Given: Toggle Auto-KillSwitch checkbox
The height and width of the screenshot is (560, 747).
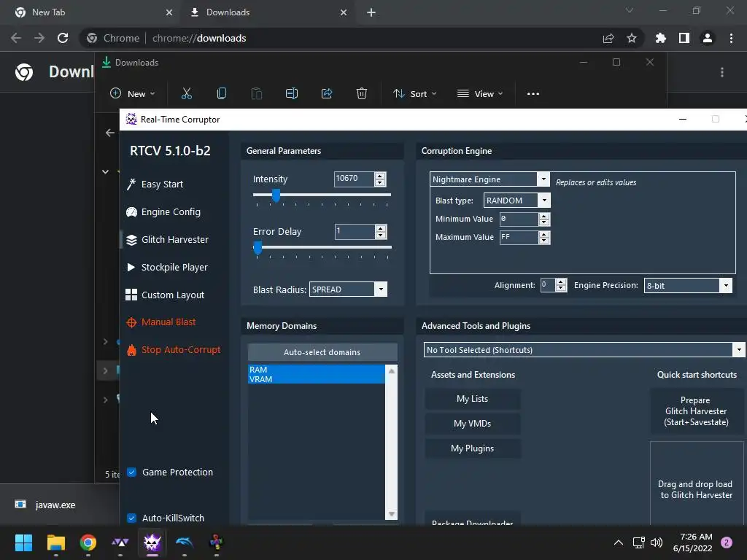Looking at the screenshot, I should coord(132,518).
